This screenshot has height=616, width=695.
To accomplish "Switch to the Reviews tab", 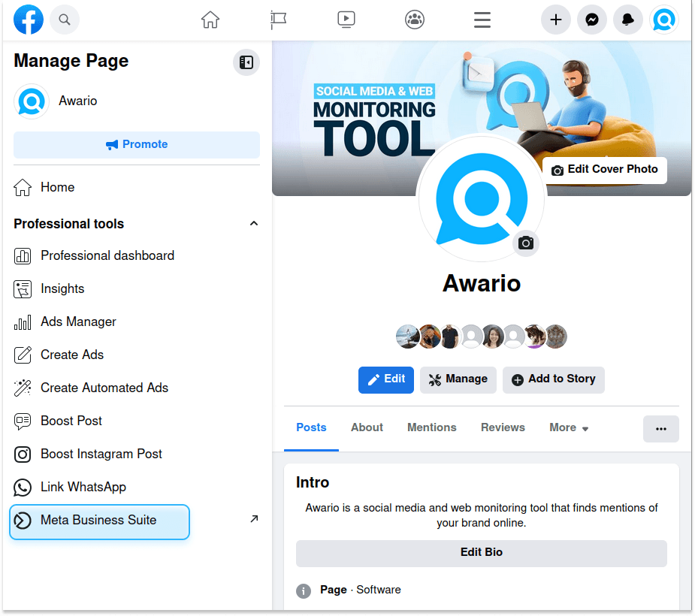I will click(502, 427).
